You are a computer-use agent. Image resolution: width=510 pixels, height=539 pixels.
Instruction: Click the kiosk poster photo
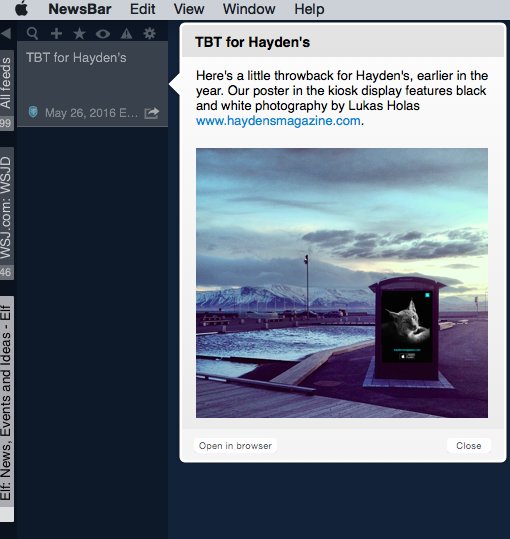coord(342,283)
